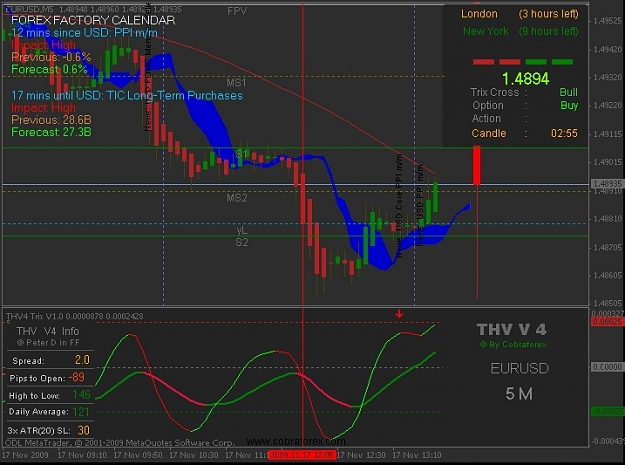Click the 1.49525 price axis label
Image resolution: width=625 pixels, height=465 pixels.
[607, 21]
